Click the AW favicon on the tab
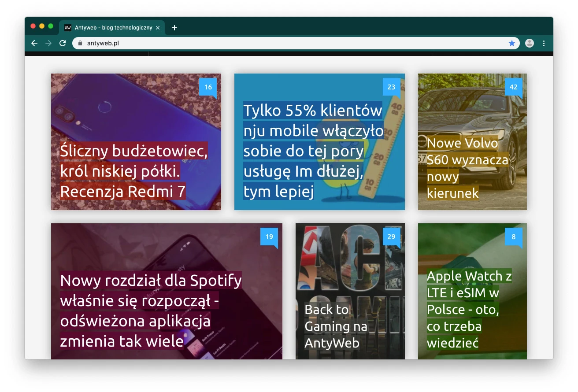 [x=68, y=28]
